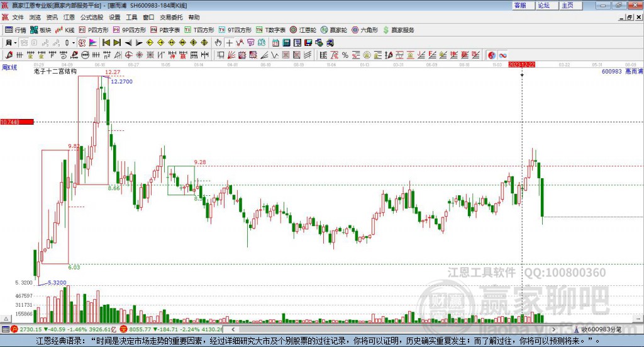Switch to K线 candlestick chart
The image size is (644, 347).
(x=65, y=30)
